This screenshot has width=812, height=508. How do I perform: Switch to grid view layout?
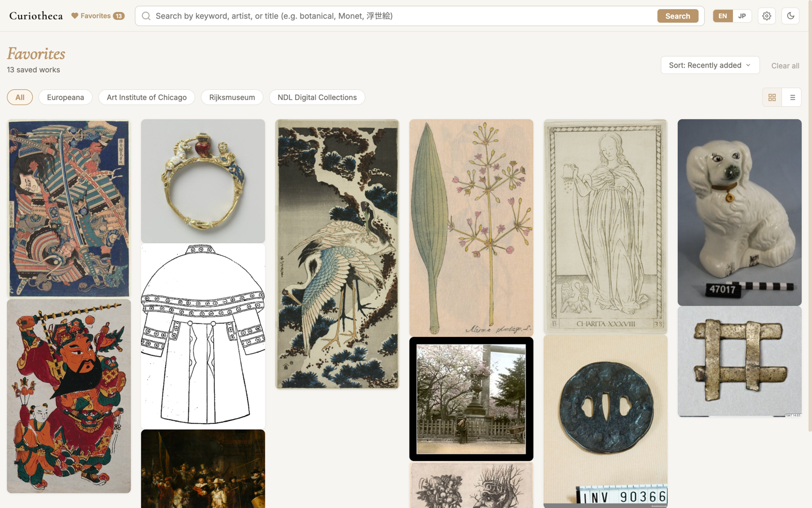point(772,98)
